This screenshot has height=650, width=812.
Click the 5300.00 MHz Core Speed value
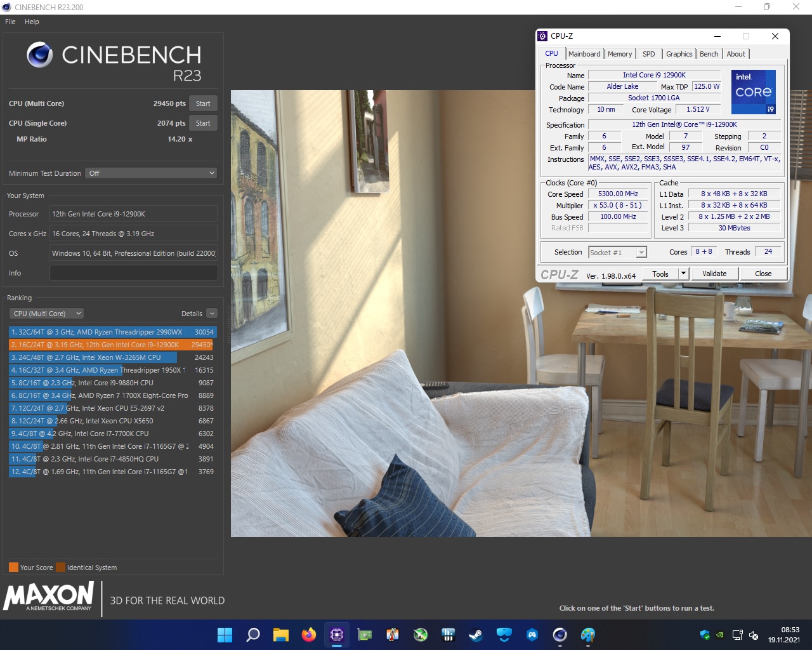coord(618,194)
